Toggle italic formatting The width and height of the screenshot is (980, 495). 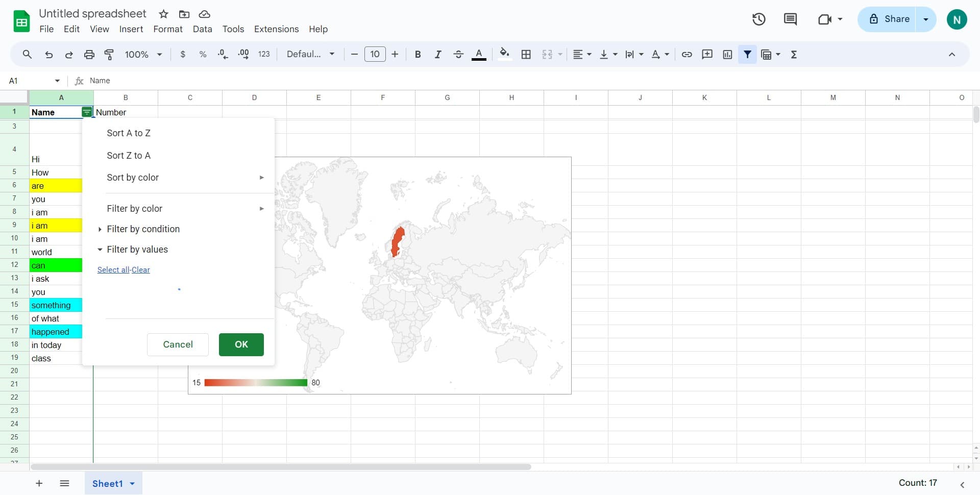[x=437, y=55]
